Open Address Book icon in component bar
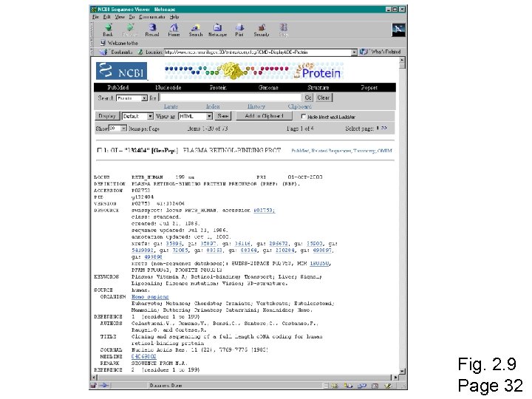The image size is (532, 399). [375, 386]
